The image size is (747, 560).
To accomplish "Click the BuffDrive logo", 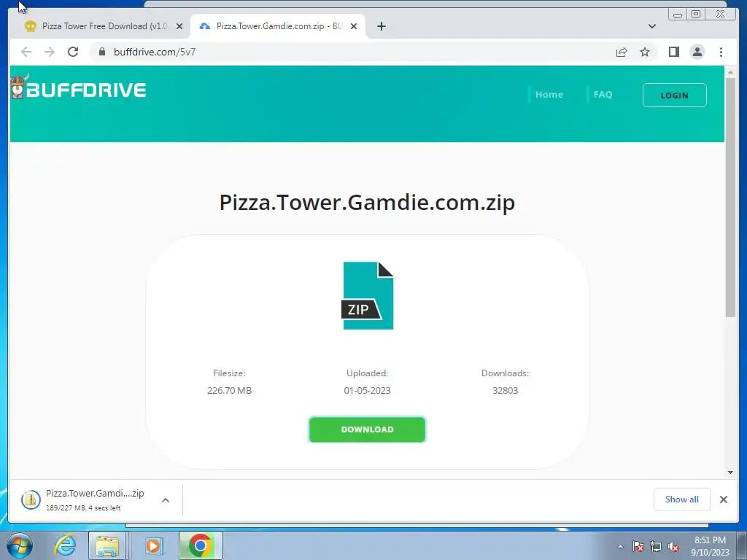I will pyautogui.click(x=79, y=87).
